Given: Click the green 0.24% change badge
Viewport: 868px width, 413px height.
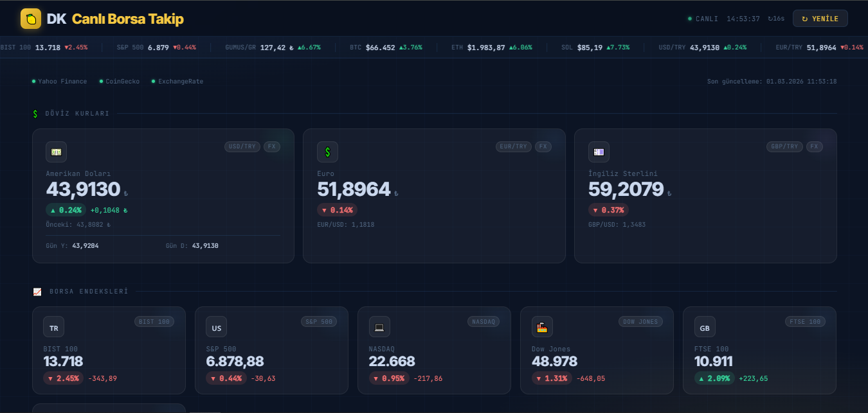Looking at the screenshot, I should (x=66, y=210).
